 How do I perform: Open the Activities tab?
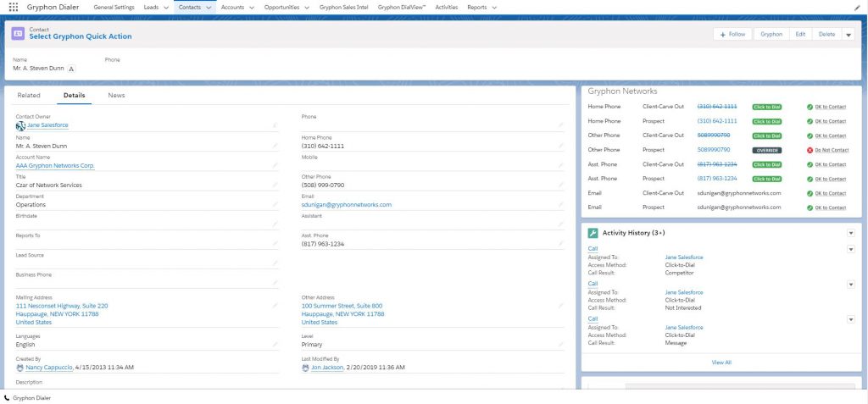click(446, 7)
